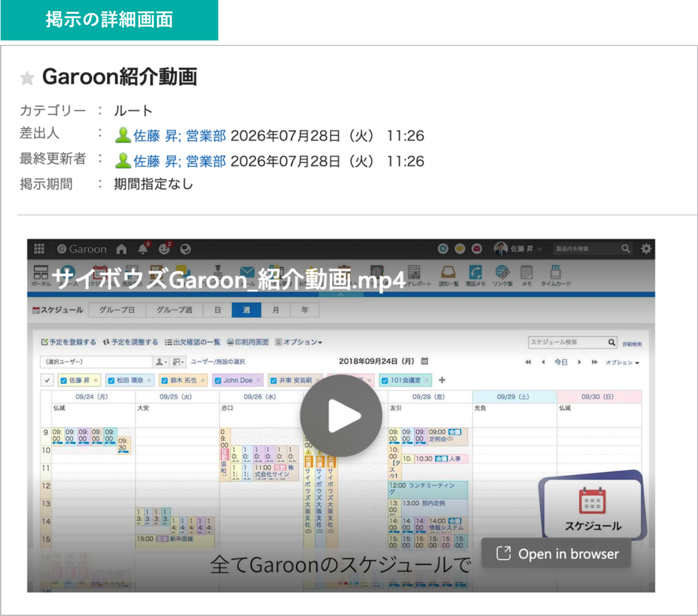Click the green user icon beside 最終更新者
Image resolution: width=698 pixels, height=616 pixels.
pos(123,161)
